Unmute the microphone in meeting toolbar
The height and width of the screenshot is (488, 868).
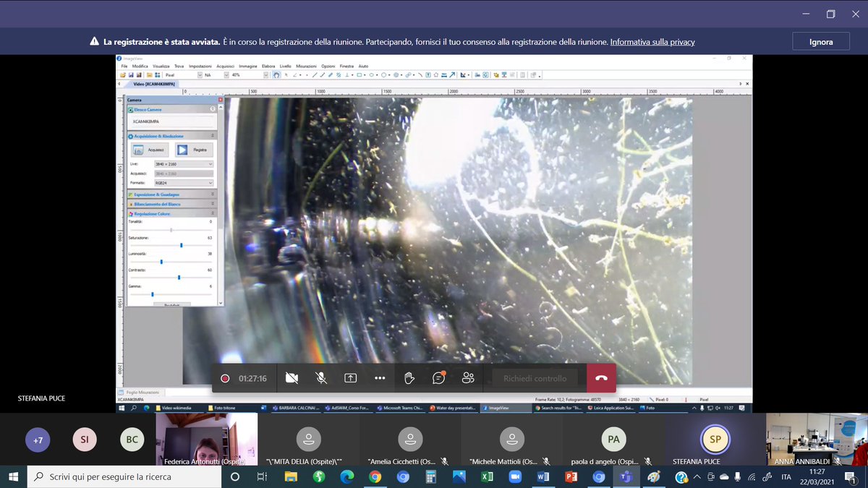pos(321,378)
